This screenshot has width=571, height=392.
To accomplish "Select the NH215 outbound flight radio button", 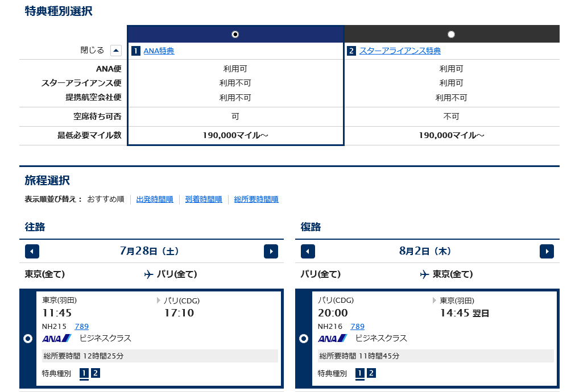I will (28, 339).
